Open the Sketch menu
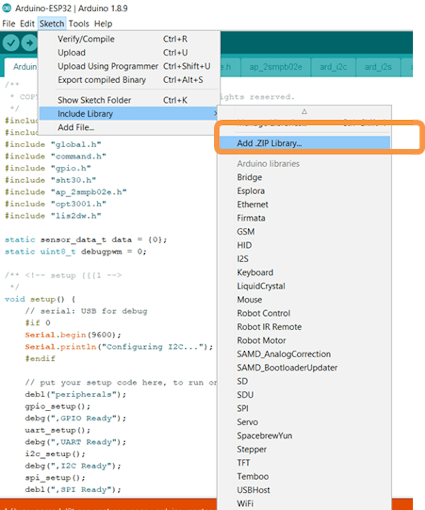The width and height of the screenshot is (425, 510). click(x=52, y=24)
